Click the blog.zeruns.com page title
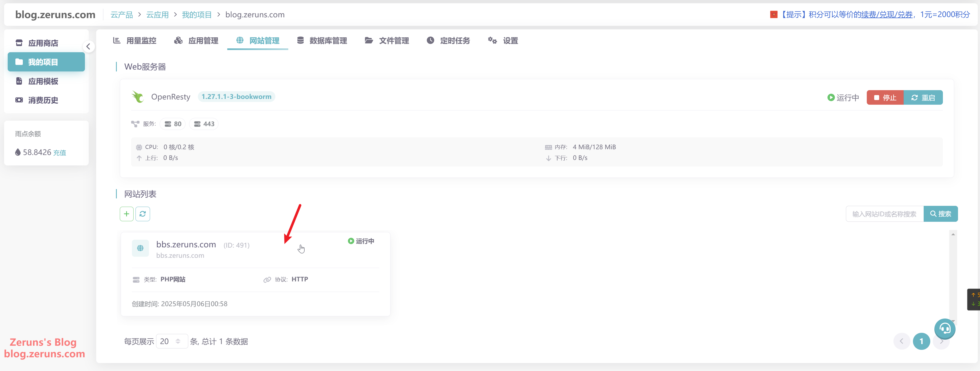980x371 pixels. tap(55, 15)
